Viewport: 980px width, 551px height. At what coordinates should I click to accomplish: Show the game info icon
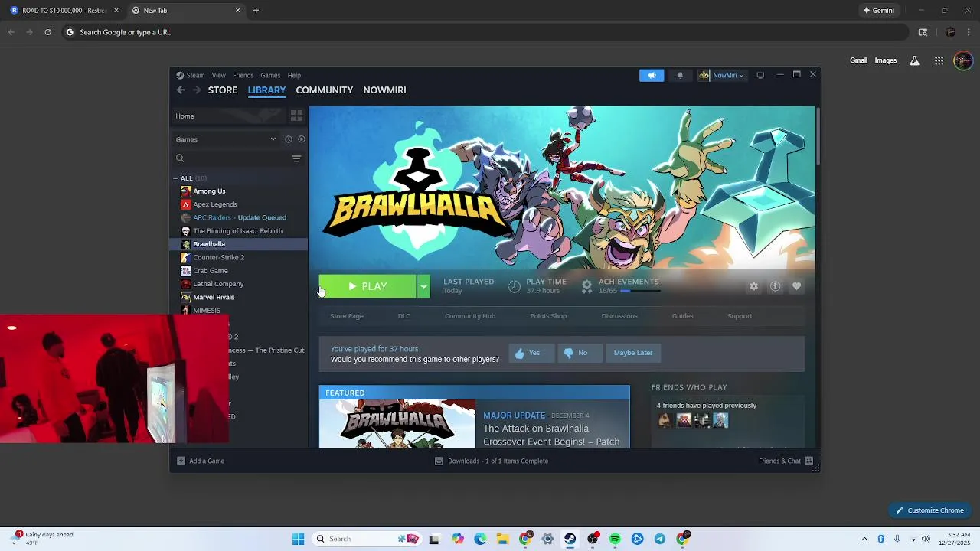(x=776, y=286)
